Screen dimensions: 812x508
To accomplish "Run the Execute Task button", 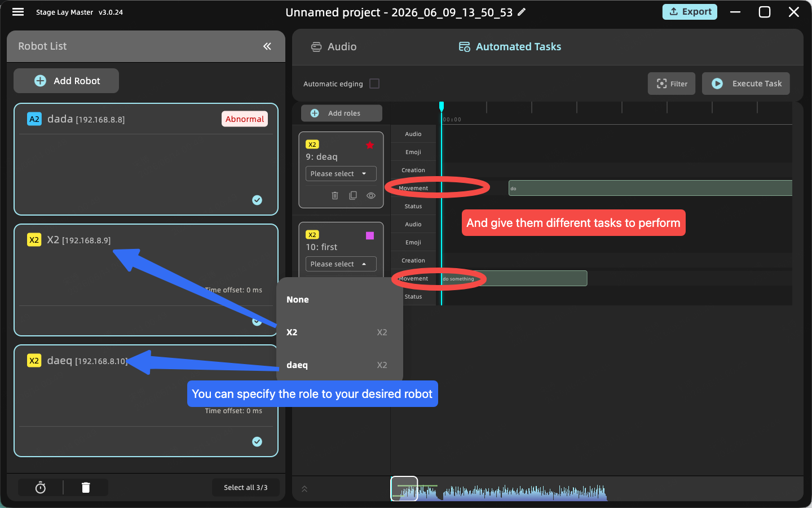I will coord(746,84).
